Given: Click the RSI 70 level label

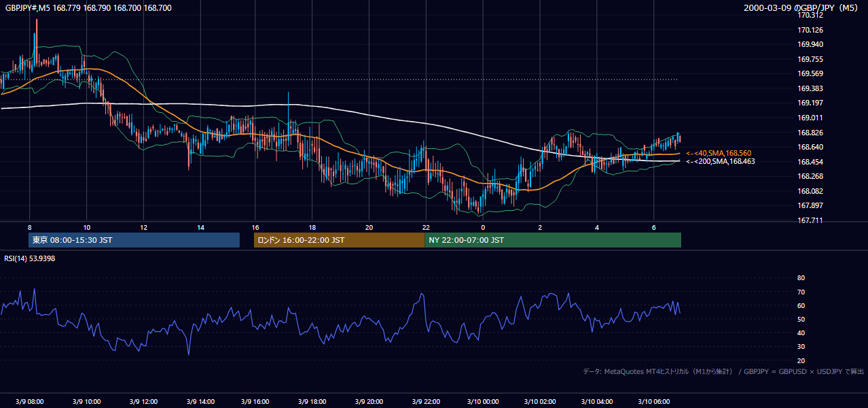Looking at the screenshot, I should pyautogui.click(x=801, y=292).
